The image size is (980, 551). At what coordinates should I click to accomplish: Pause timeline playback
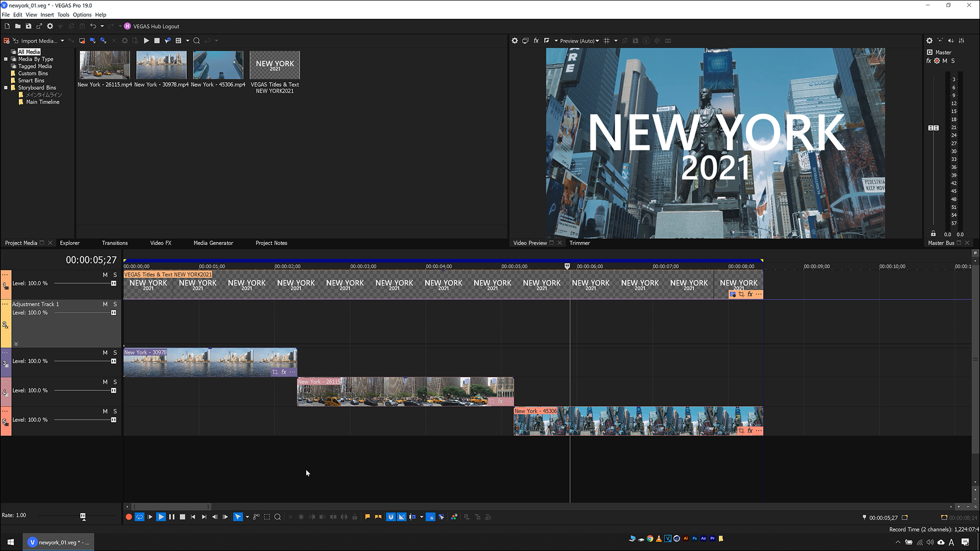coord(171,517)
